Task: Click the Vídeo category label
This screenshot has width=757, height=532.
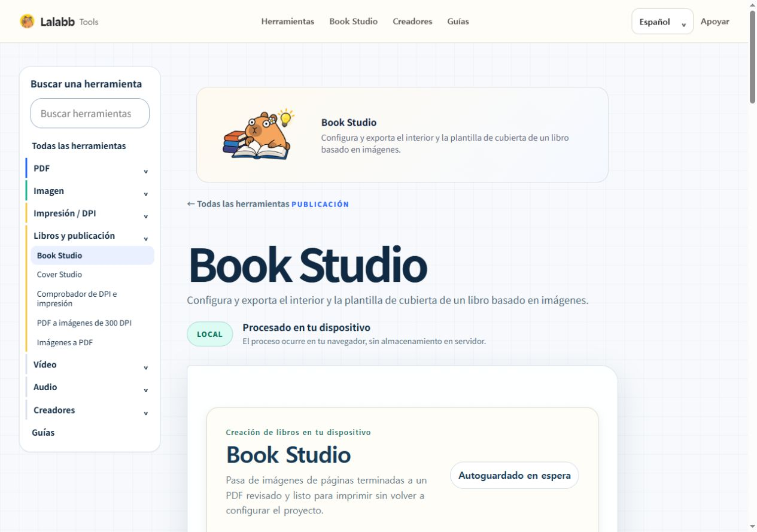Action: [x=45, y=364]
